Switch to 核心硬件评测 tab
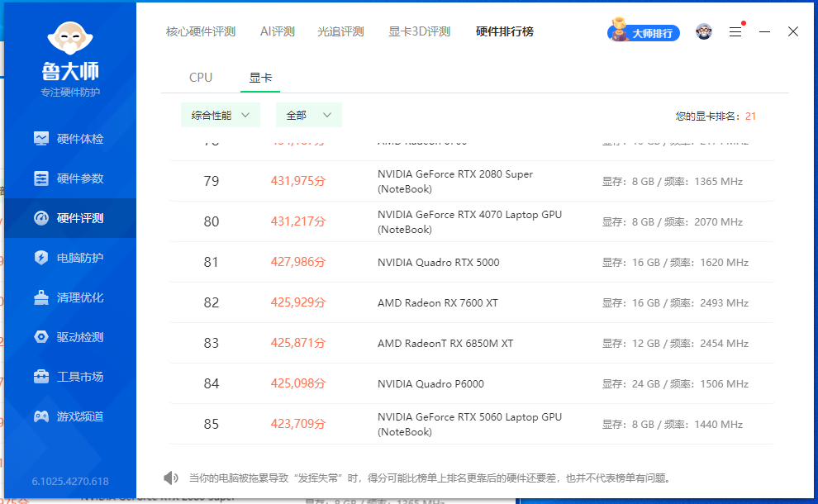 pyautogui.click(x=201, y=32)
